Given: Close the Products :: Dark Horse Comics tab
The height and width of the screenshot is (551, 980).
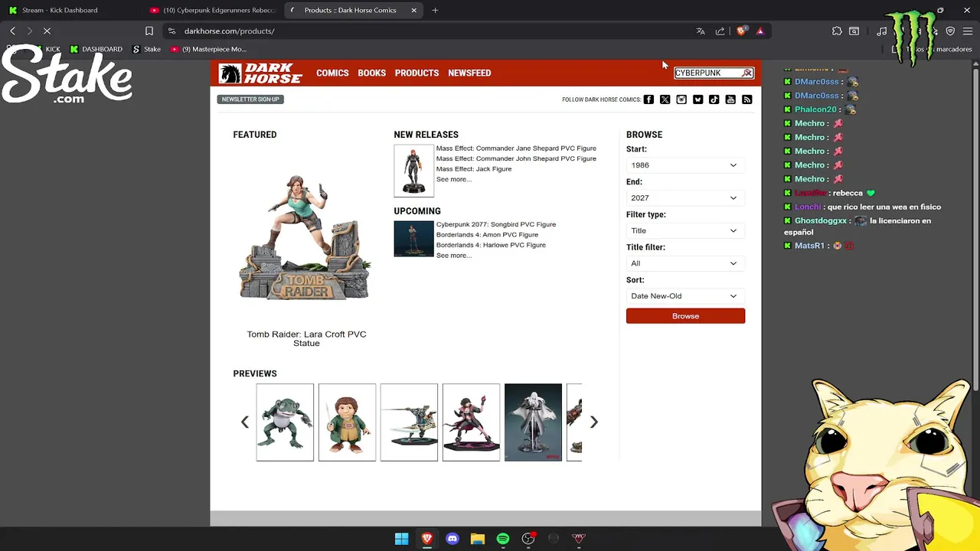Looking at the screenshot, I should tap(414, 10).
